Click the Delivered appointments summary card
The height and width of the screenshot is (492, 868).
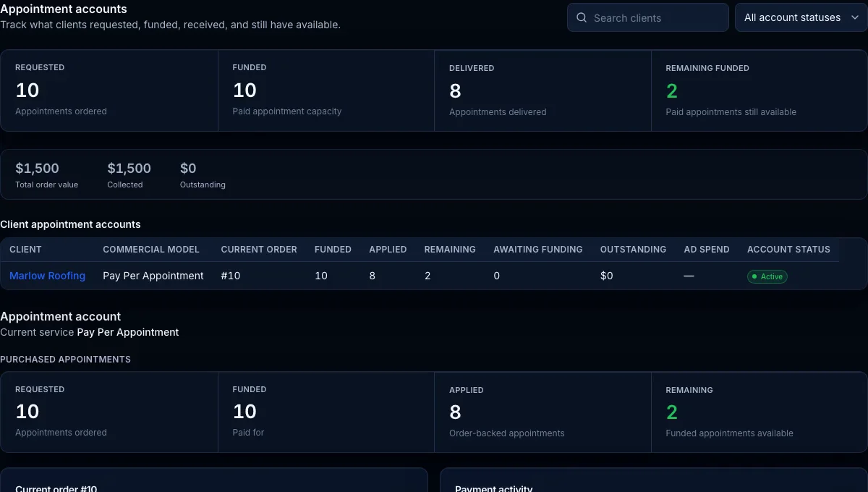point(542,90)
